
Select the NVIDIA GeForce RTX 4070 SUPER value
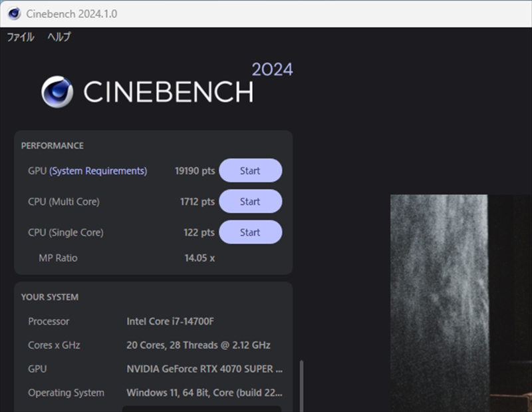coord(204,369)
